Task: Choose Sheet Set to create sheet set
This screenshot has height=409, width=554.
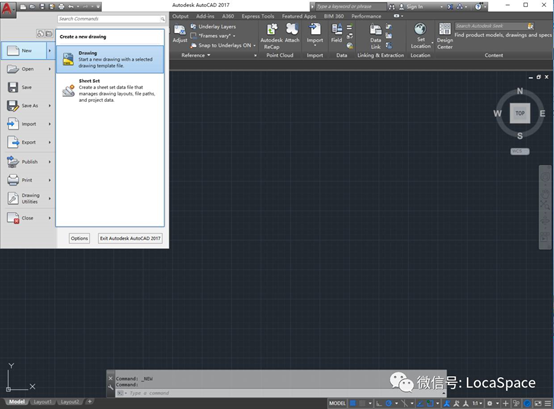Action: click(110, 90)
